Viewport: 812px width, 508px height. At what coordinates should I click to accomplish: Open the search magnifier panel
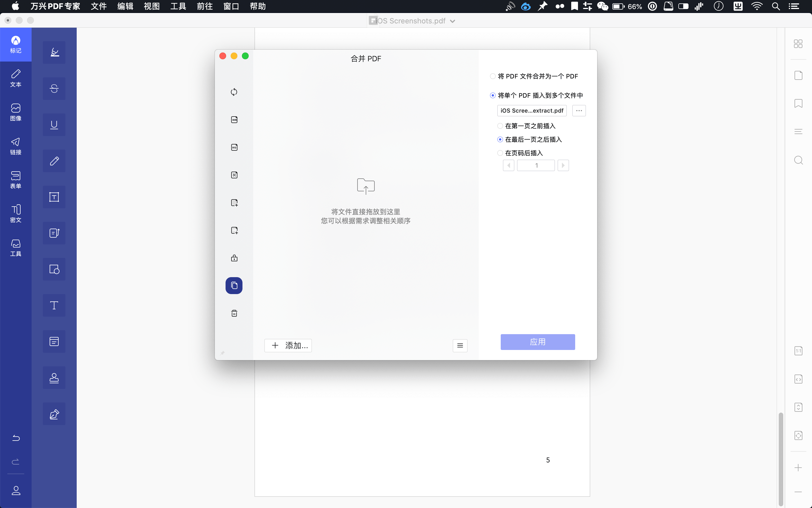[798, 160]
